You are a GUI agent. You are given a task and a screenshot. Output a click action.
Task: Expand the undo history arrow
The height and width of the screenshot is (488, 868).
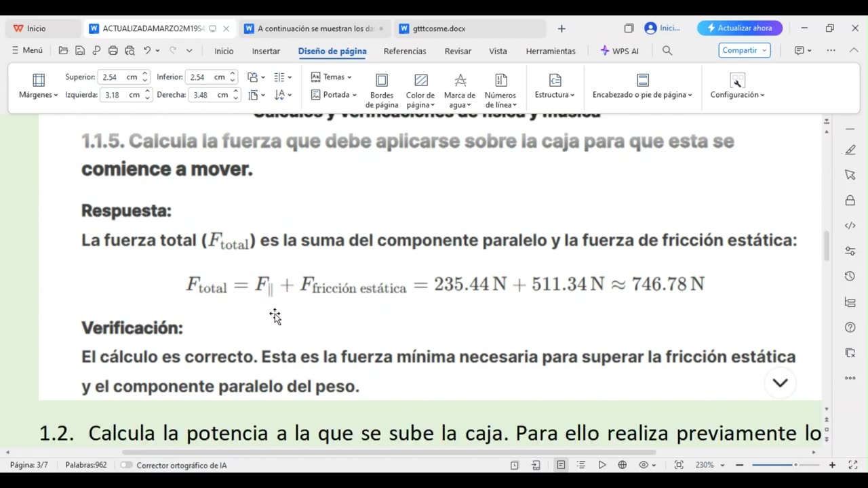(x=157, y=51)
